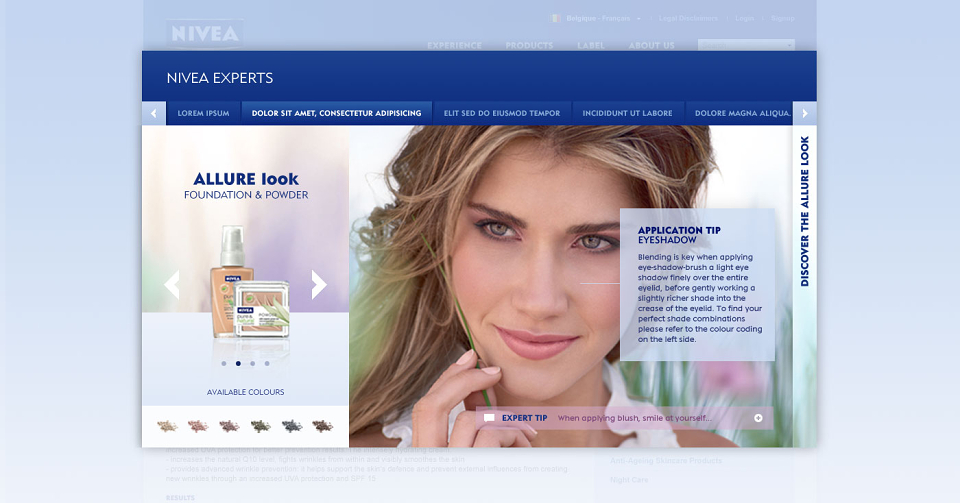Pick the beige eyeshadow colour swatch
960x503 pixels.
[167, 426]
